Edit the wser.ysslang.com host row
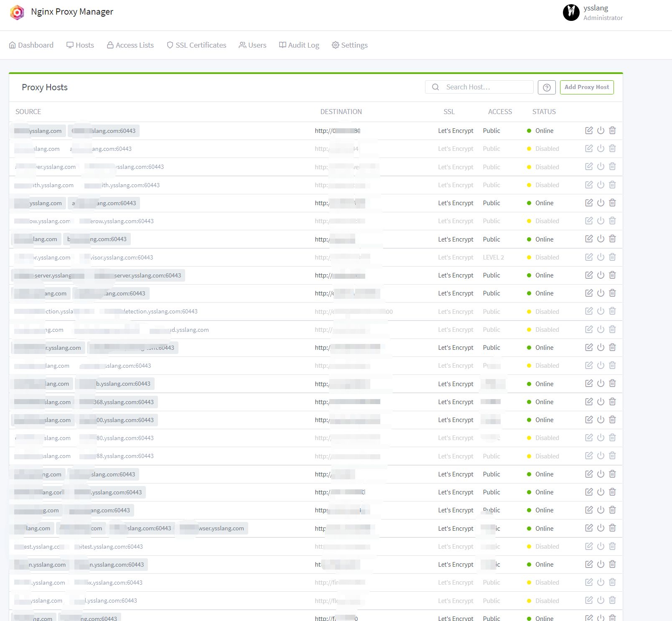This screenshot has width=672, height=621. pyautogui.click(x=589, y=528)
